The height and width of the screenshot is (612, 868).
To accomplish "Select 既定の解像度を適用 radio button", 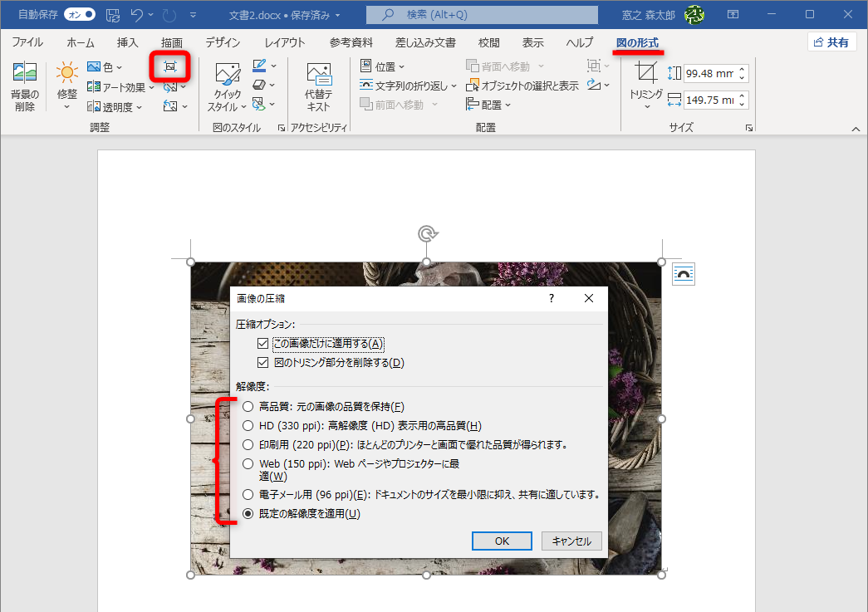I will click(x=248, y=513).
